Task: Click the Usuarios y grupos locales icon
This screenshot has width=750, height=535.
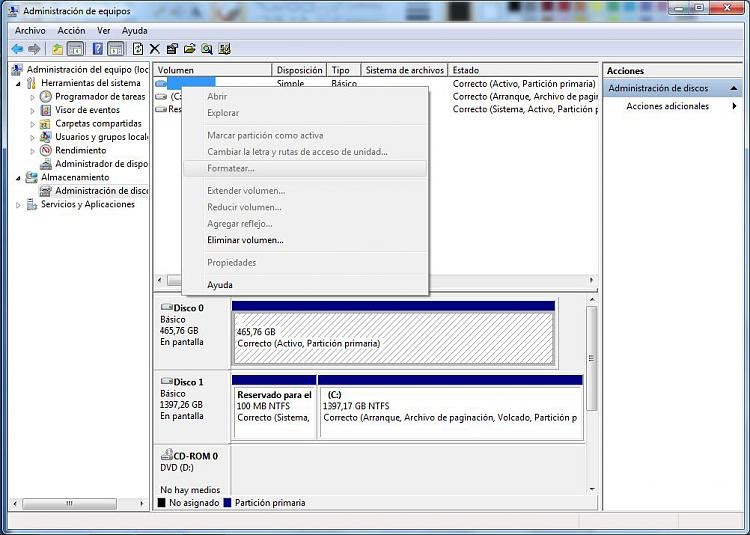Action: click(45, 137)
